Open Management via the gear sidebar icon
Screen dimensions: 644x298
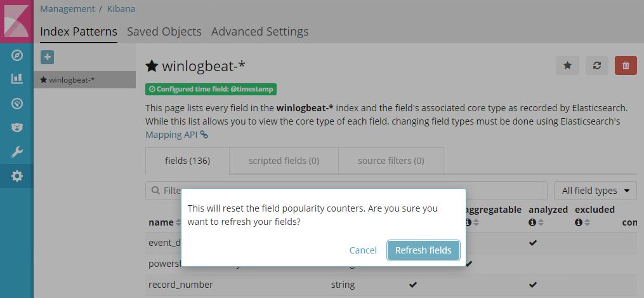(x=17, y=176)
